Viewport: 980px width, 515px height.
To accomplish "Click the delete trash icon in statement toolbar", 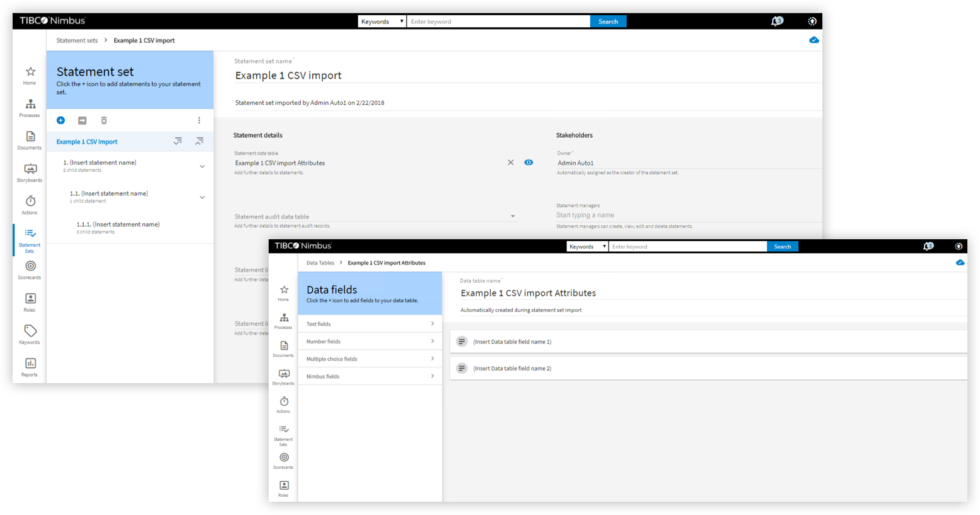I will (104, 121).
